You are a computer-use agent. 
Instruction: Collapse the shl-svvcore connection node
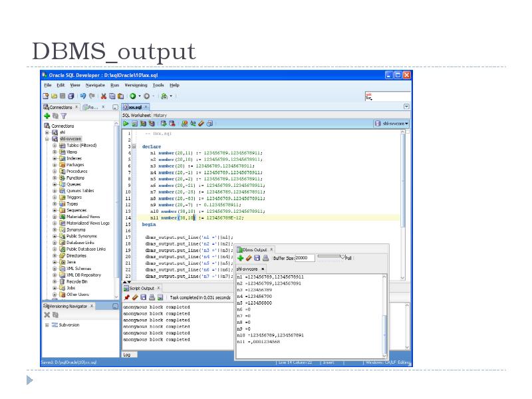[47, 138]
